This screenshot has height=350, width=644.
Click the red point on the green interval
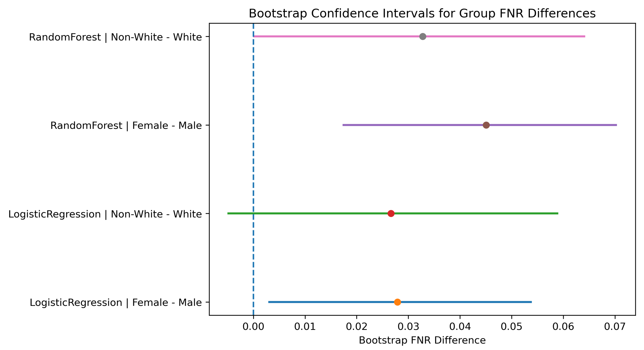point(391,213)
